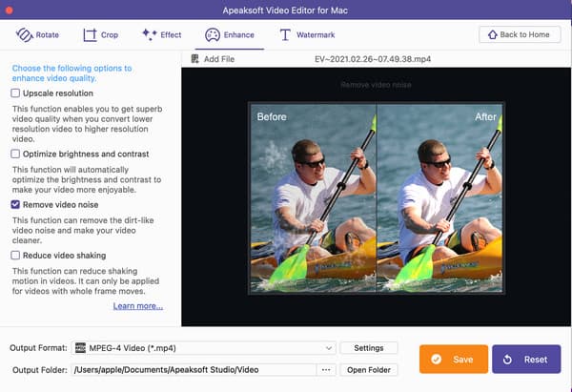
Task: Expand the Output Format dropdown arrow
Action: tap(329, 348)
